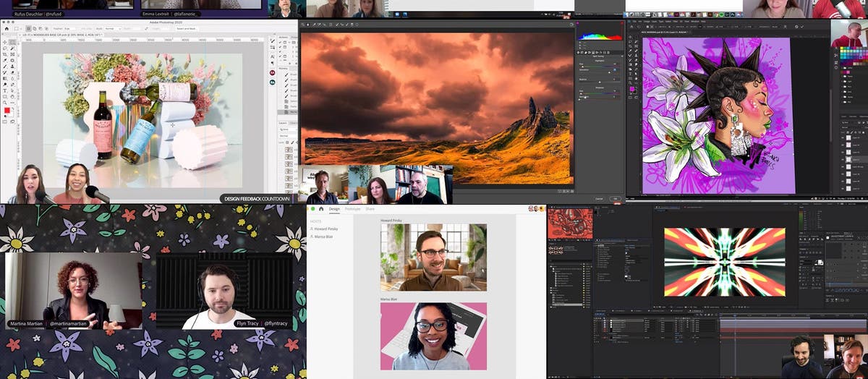Open the Style dropdown set to Normal in Photoshop 2020
Image resolution: width=868 pixels, height=379 pixels.
[x=113, y=29]
